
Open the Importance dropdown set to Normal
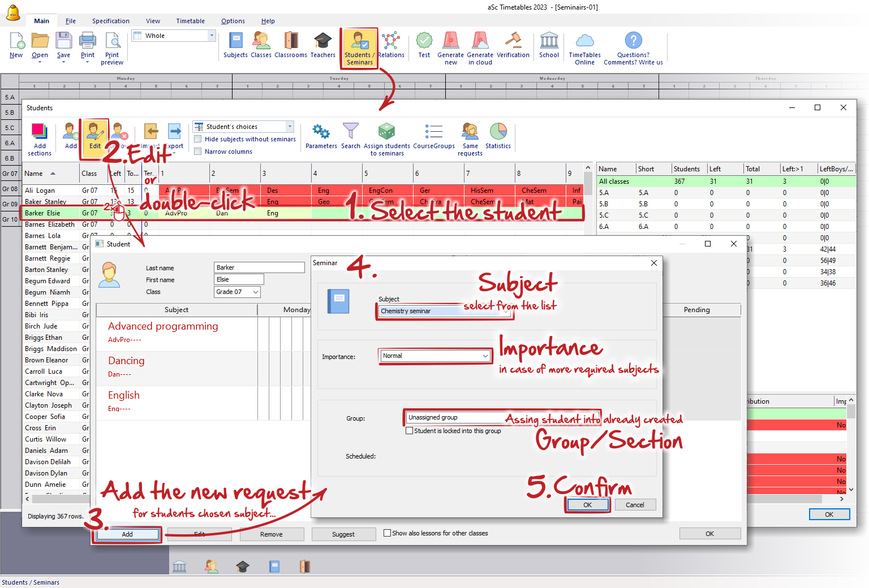click(435, 356)
